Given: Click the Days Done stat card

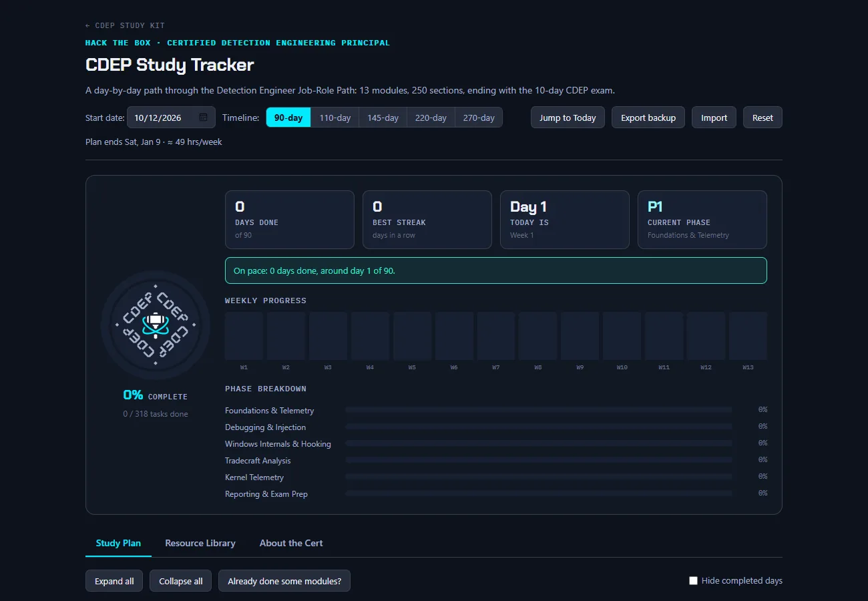Looking at the screenshot, I should click(290, 220).
